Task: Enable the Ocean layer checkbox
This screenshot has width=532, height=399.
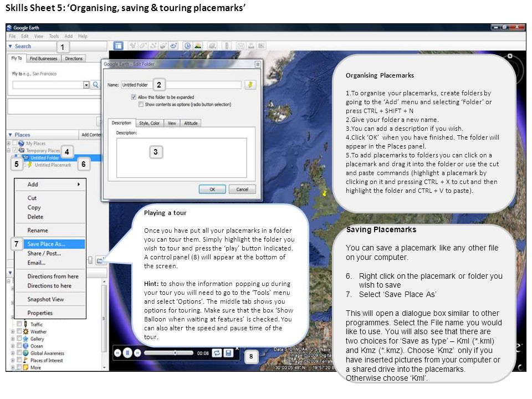Action: (19, 346)
